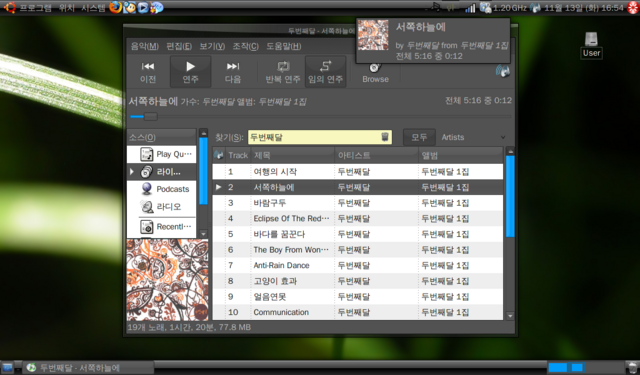Viewport: 640px width, 375px height.
Task: Click the album cover art thumbnail
Action: tap(167, 280)
